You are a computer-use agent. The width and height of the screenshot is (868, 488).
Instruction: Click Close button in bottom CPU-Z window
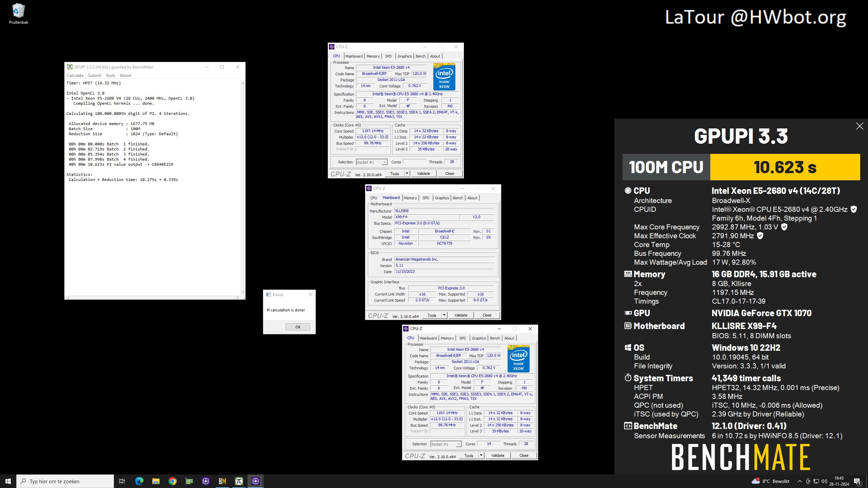coord(524,455)
